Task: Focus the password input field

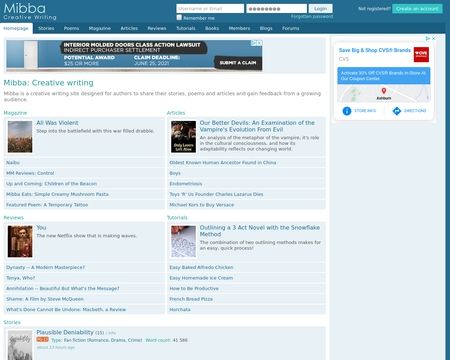Action: [276, 9]
